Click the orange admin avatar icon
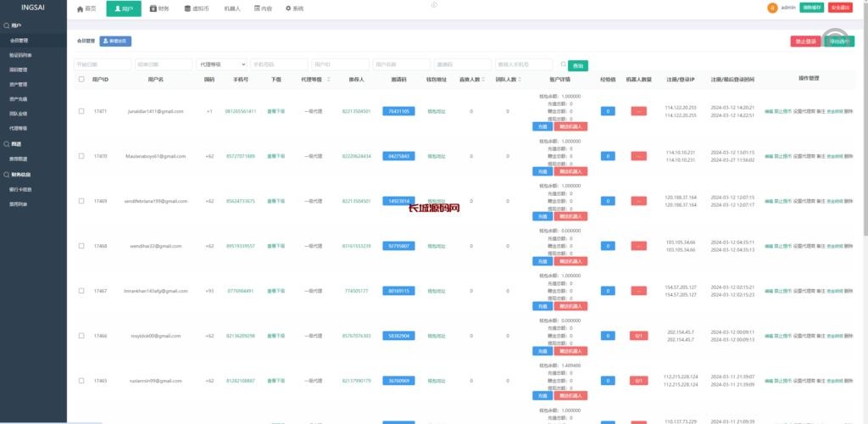 click(x=771, y=8)
